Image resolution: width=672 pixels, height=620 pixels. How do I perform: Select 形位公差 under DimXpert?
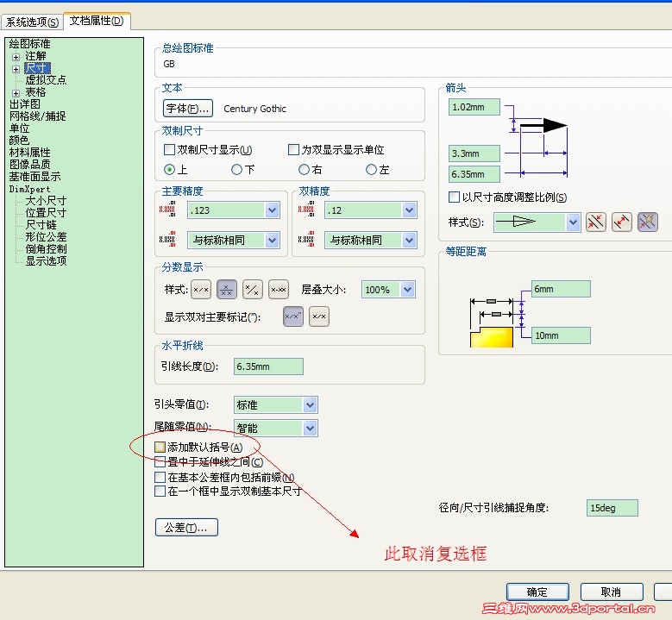tap(46, 236)
